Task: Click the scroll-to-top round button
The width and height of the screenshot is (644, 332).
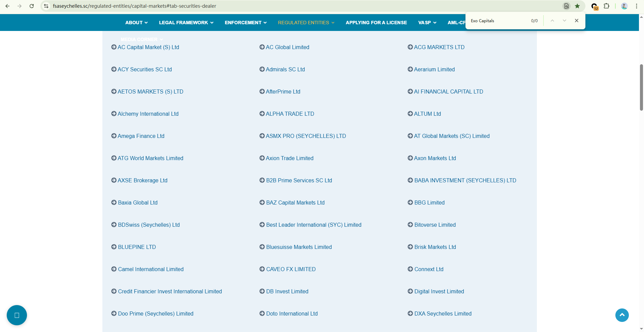Action: (622, 315)
